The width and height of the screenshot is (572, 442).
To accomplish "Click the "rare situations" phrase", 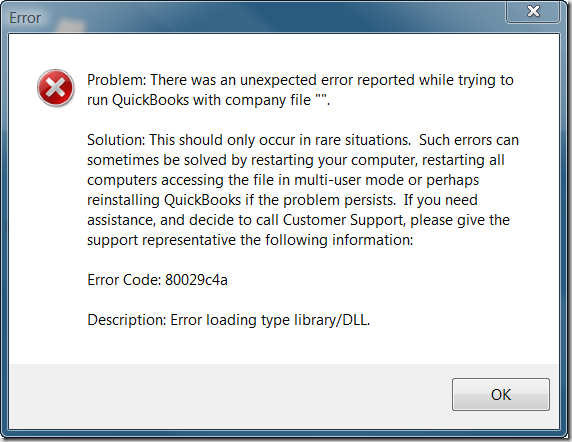I will point(363,140).
